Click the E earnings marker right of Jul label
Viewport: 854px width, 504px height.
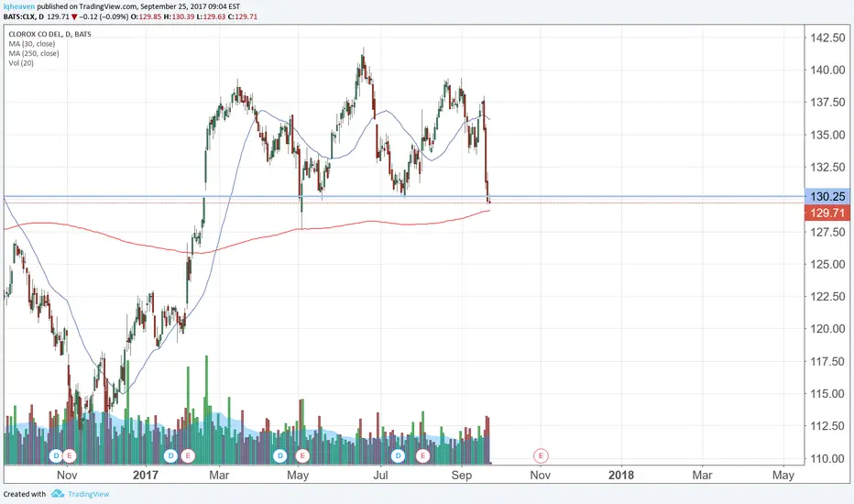422,455
